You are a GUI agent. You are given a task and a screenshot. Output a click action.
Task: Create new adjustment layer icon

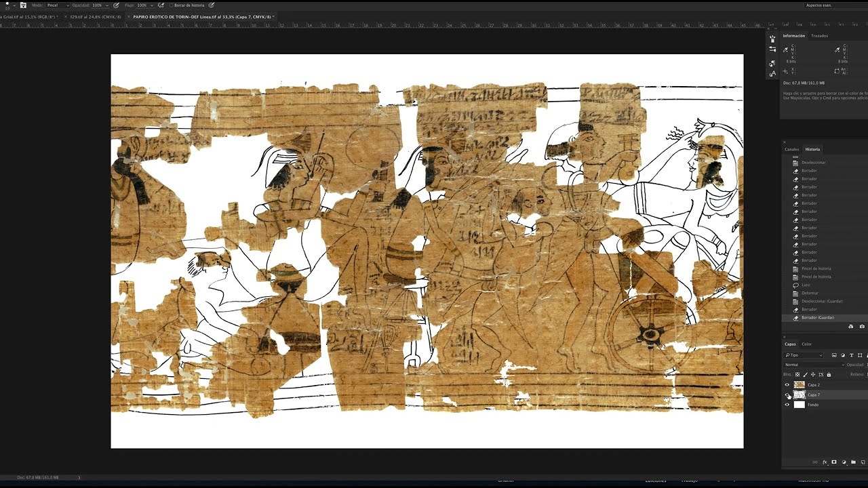pyautogui.click(x=844, y=462)
